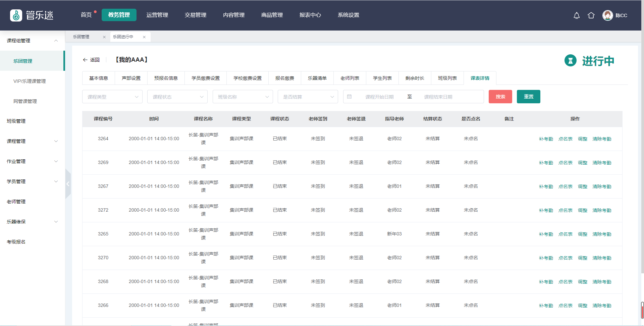This screenshot has height=326, width=644.
Task: Open the 是否结算 dropdown
Action: click(x=308, y=97)
